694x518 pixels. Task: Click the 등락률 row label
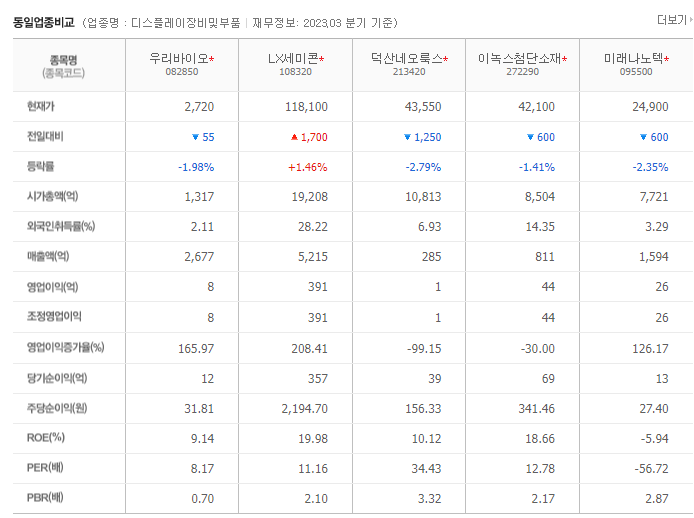click(41, 166)
